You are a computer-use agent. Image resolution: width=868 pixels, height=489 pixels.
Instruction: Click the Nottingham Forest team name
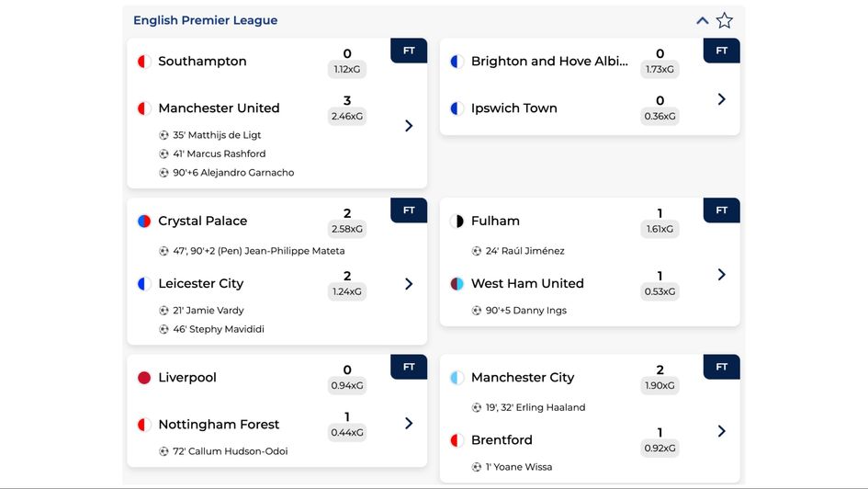219,425
